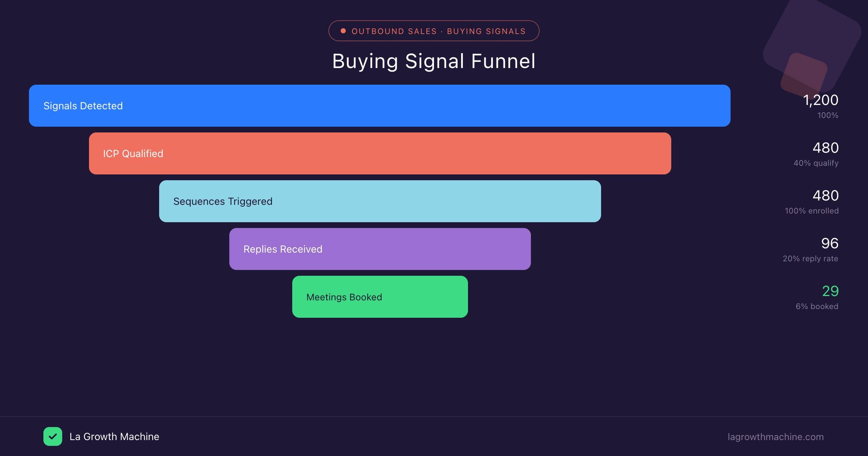Select the blue Signals Detected bar

tap(380, 105)
